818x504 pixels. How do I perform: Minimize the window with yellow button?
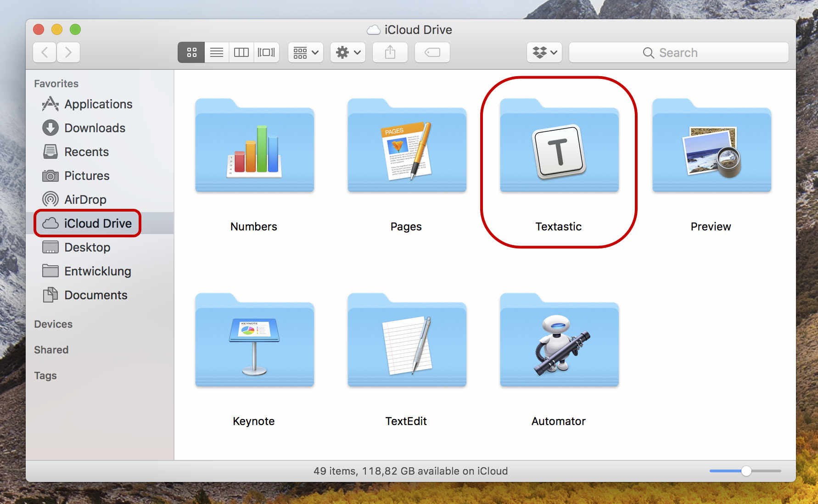click(x=57, y=29)
